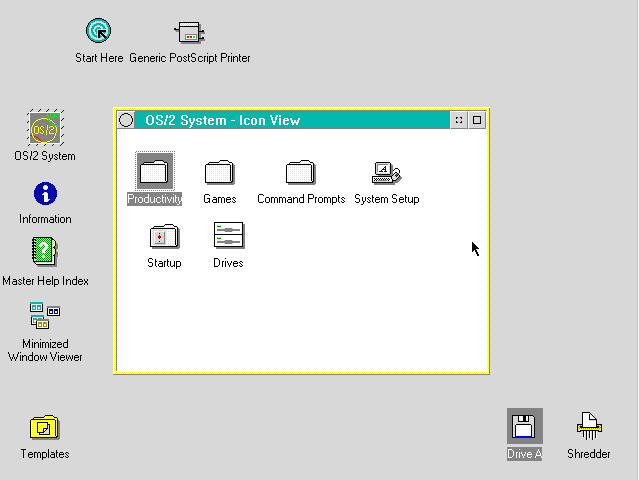Open the Start Here desktop icon
This screenshot has width=640, height=480.
98,31
